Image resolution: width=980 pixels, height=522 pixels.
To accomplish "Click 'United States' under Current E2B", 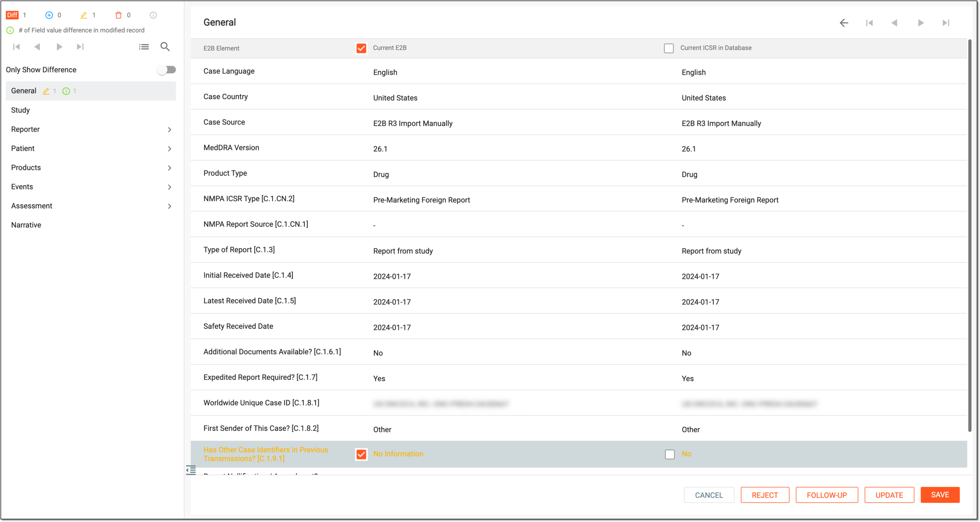I will pos(395,98).
